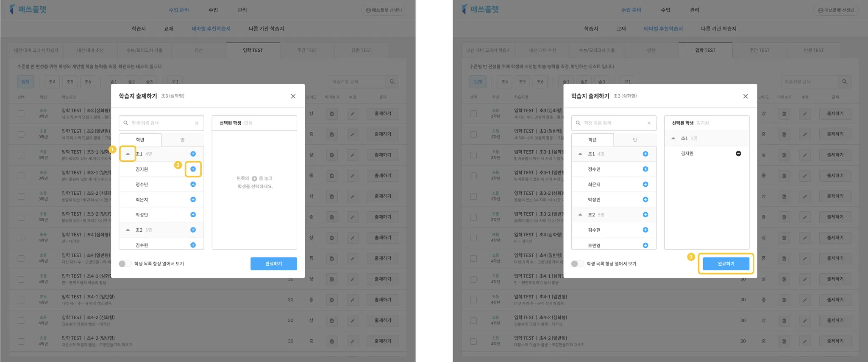Check 초4-1 (일반형) row checkbox in left screen

(x=21, y=300)
